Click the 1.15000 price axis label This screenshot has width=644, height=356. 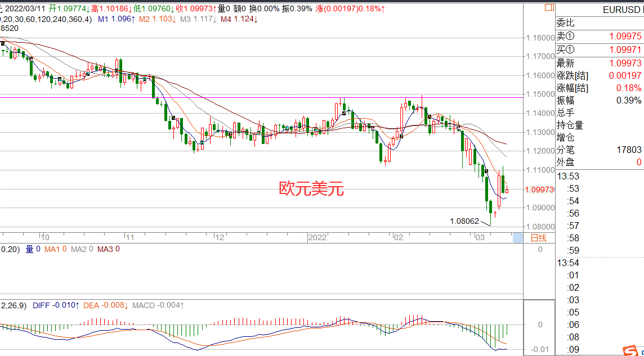539,94
